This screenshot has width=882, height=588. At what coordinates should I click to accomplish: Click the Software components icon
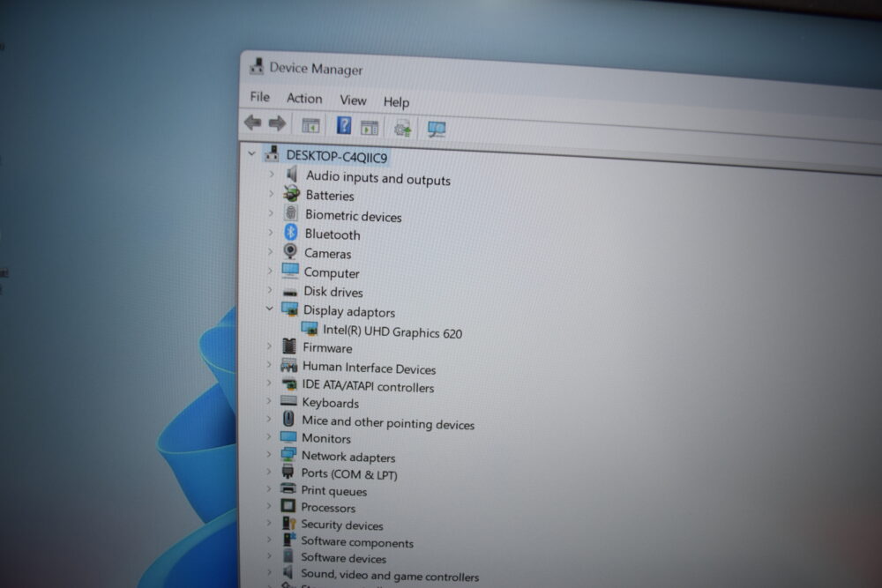288,540
